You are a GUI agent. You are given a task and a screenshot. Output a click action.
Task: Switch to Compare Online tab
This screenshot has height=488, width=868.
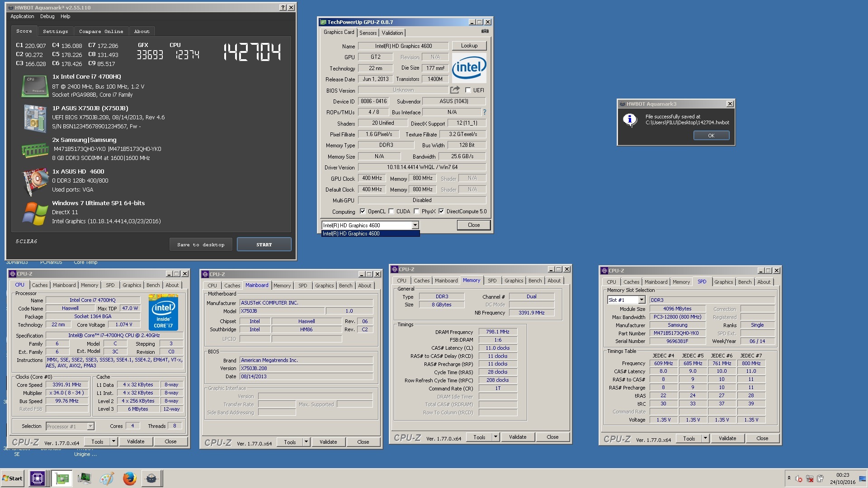[x=101, y=31]
